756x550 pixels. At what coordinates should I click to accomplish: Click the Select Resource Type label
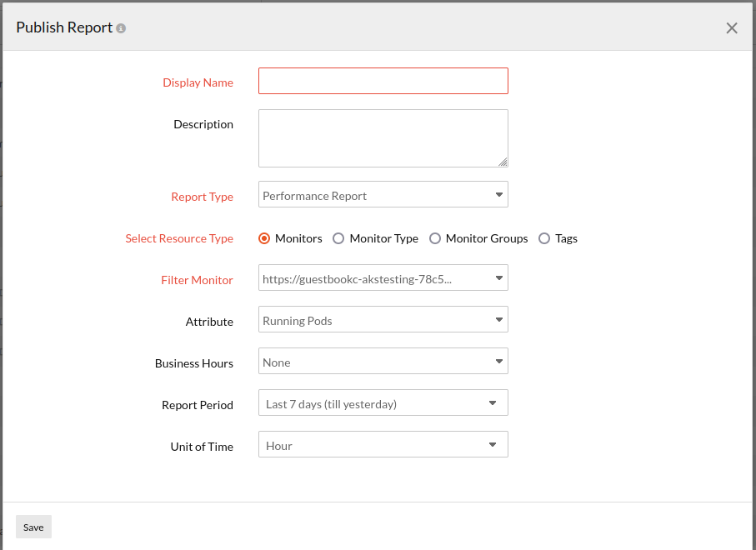click(179, 238)
